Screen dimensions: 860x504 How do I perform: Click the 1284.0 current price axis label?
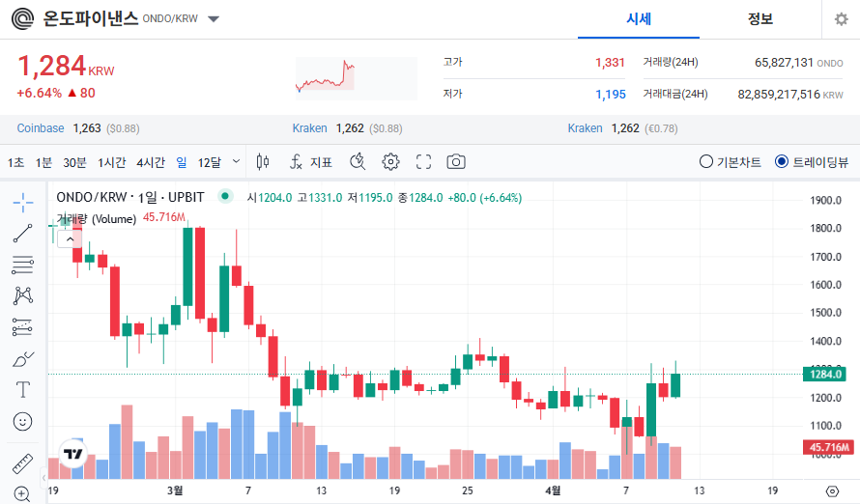click(825, 375)
